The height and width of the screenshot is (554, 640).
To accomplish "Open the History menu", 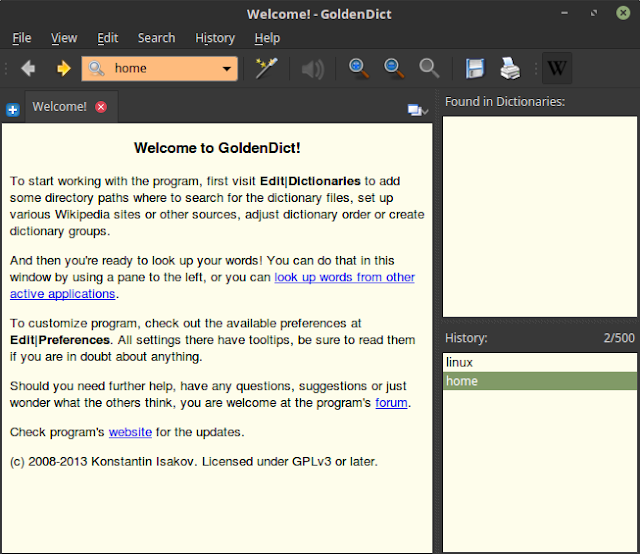I will [215, 38].
